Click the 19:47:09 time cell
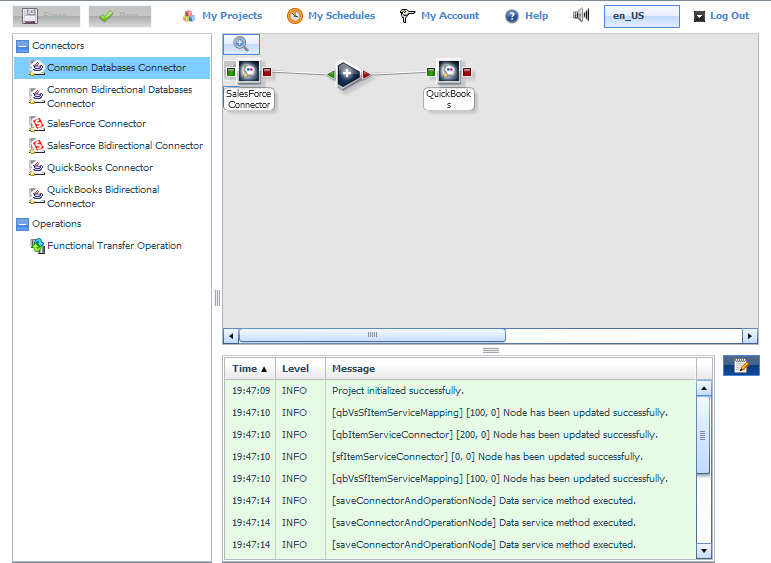771x563 pixels. [251, 391]
